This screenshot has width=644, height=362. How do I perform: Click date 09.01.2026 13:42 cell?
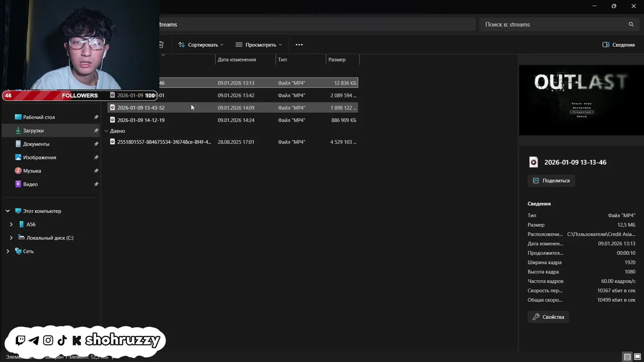coord(236,96)
